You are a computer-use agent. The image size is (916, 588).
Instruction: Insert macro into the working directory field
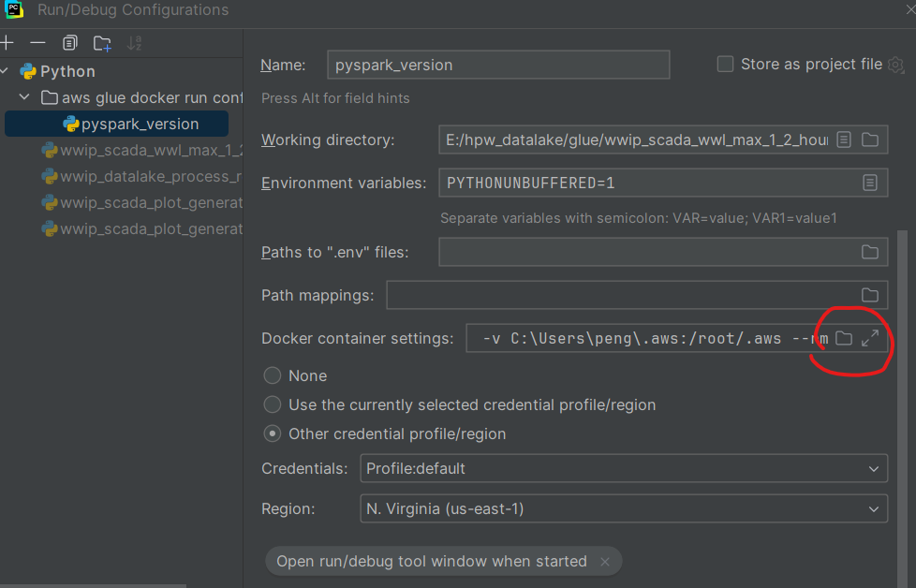pos(842,139)
